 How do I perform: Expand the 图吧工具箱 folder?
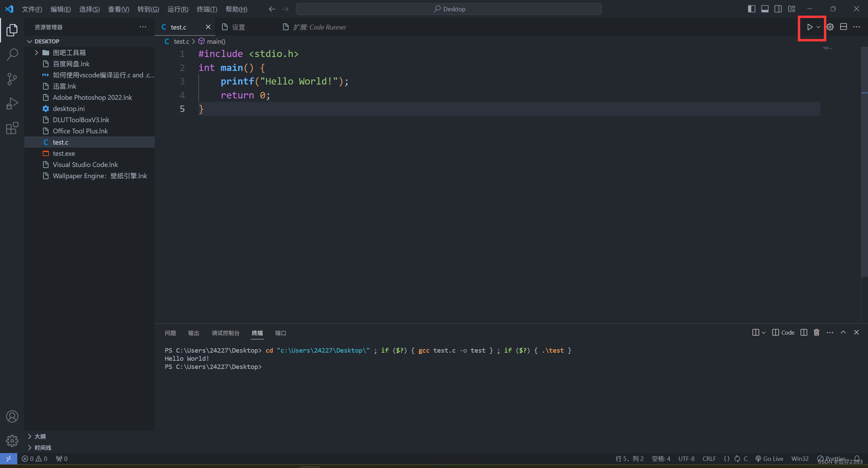36,53
